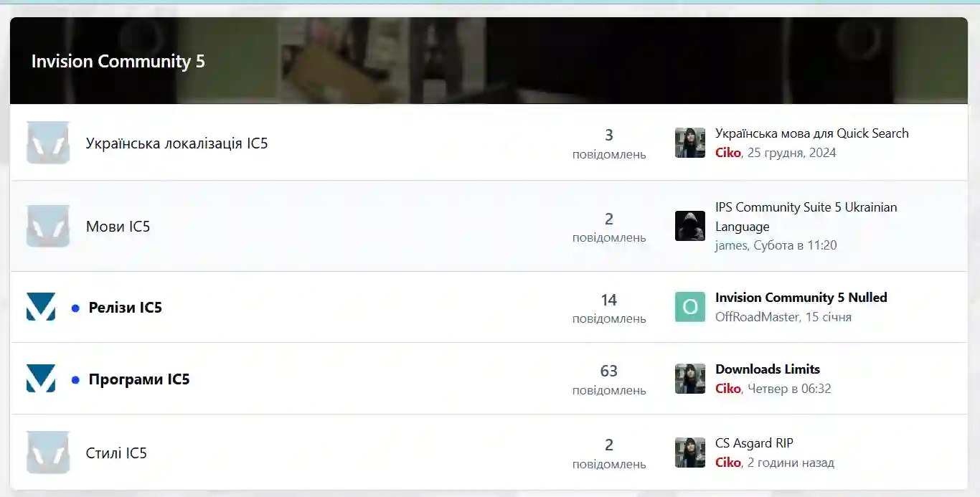
Task: Open the Релізи IC5 forum
Action: (x=125, y=308)
